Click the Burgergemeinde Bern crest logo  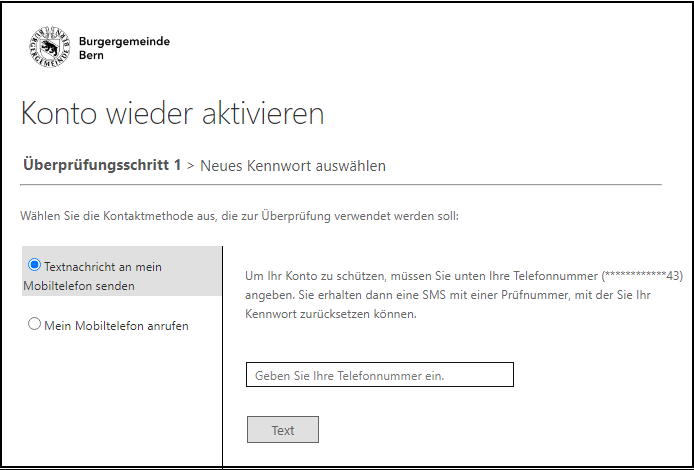(x=49, y=48)
